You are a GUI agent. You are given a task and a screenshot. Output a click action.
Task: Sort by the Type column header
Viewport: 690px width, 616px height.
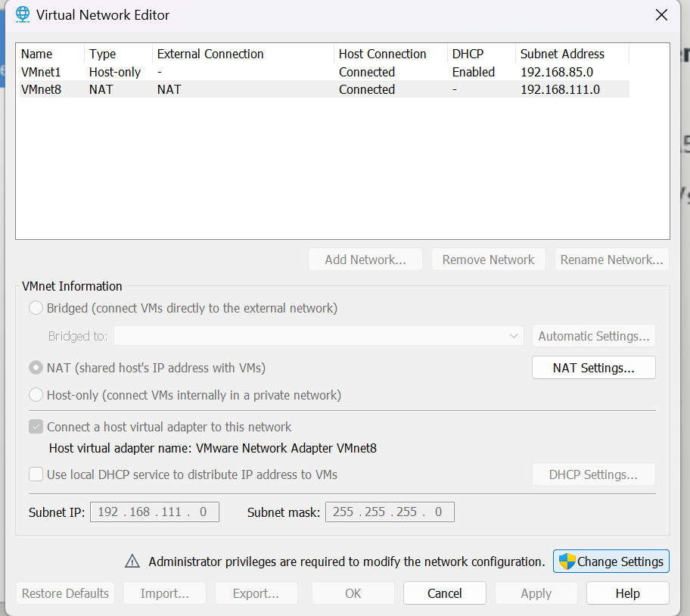coord(118,54)
